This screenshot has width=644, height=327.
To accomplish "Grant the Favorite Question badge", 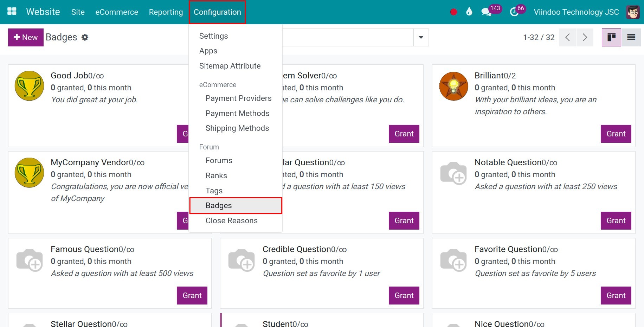I will (616, 295).
